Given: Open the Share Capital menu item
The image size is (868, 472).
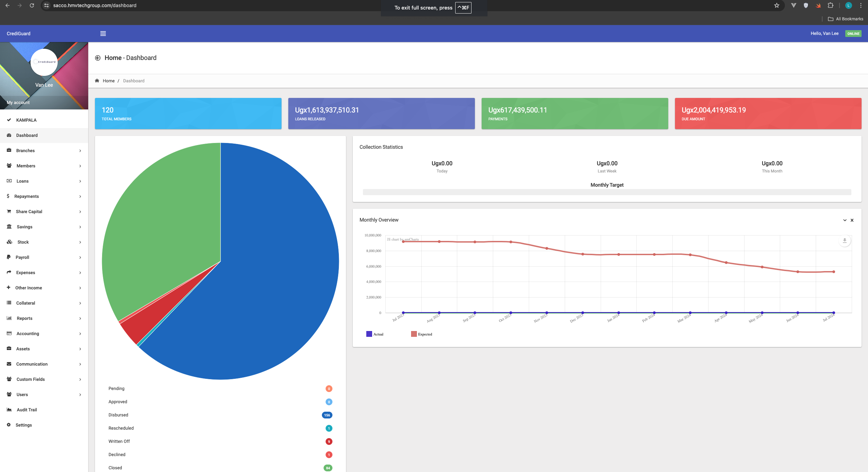Looking at the screenshot, I should point(44,211).
